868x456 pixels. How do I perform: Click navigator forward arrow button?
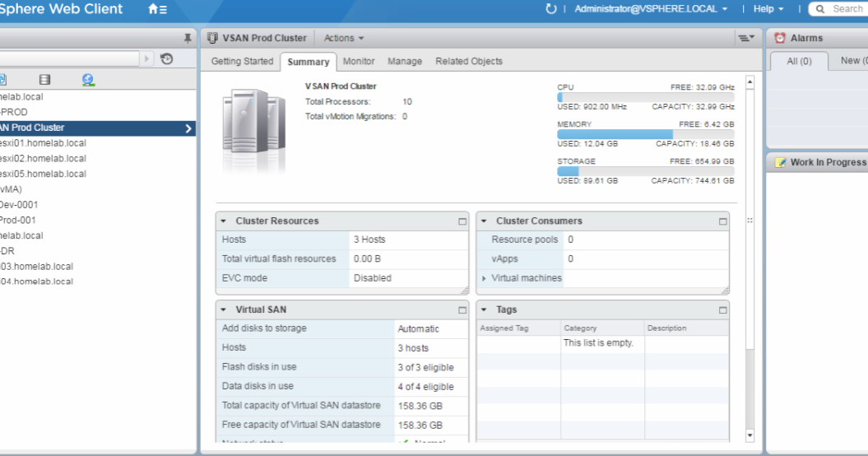click(x=146, y=58)
